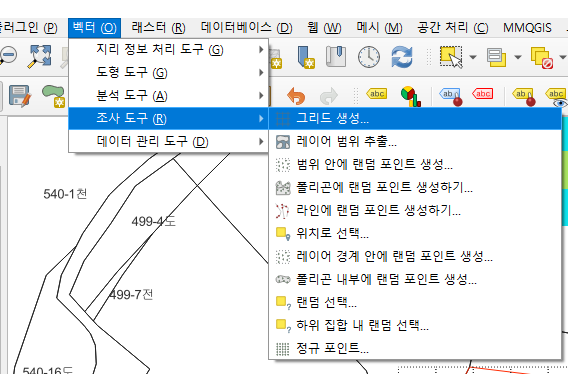Expand 조사 도구 (R) submenu

coord(168,119)
